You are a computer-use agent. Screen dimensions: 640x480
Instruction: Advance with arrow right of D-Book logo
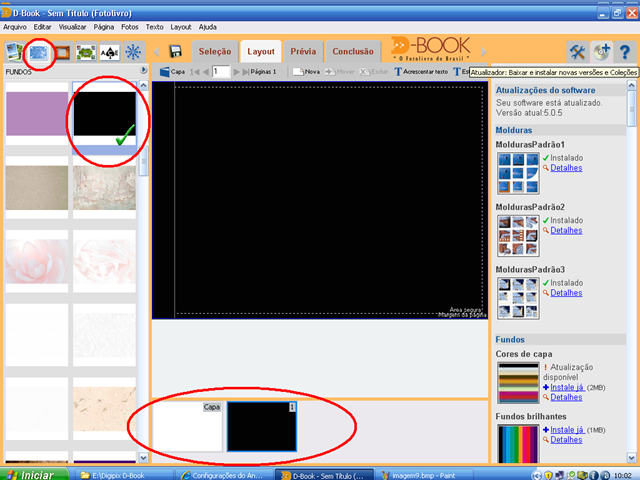pos(484,52)
